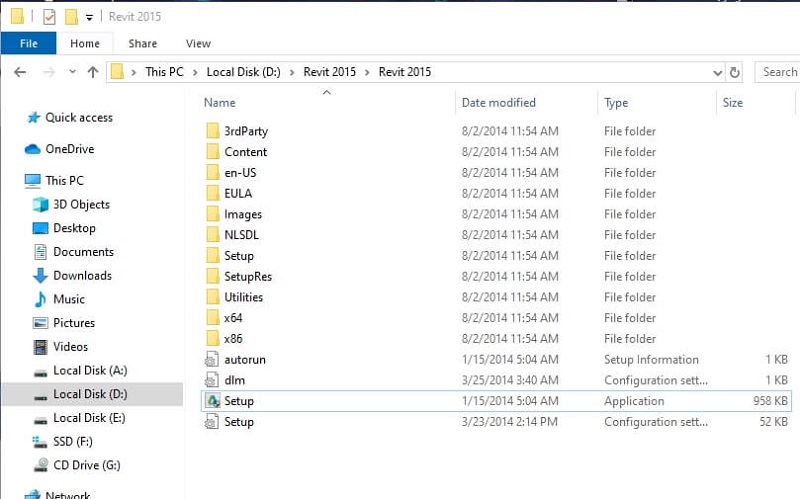Open OneDrive in the navigation pane

69,149
